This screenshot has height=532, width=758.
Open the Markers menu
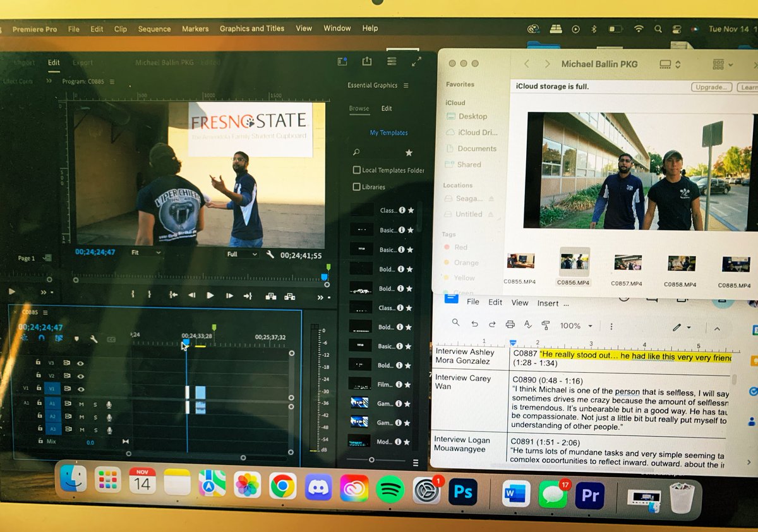click(x=195, y=29)
